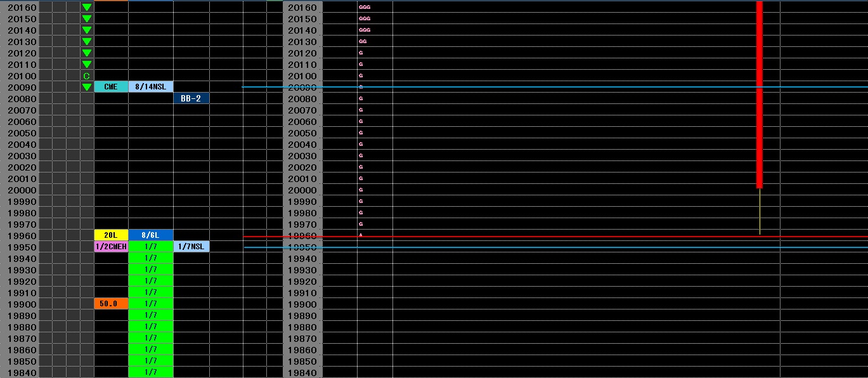Select the yellow 20L label
The image size is (868, 378).
point(111,235)
